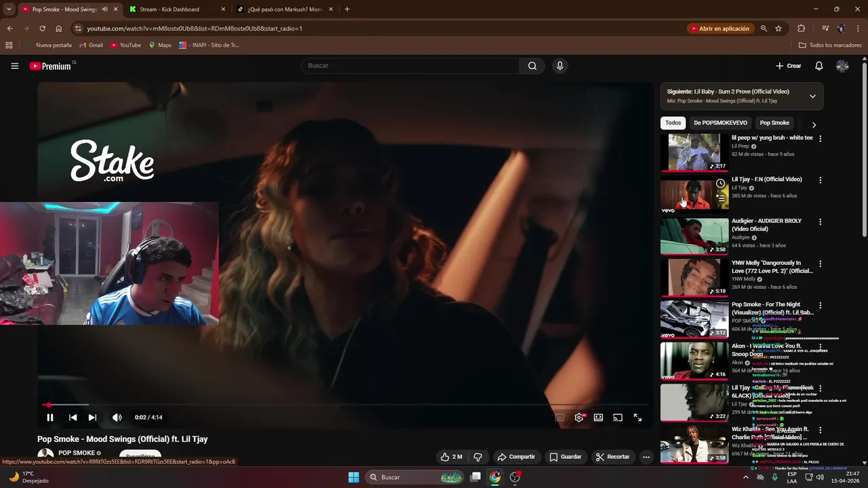Go to previous video in player
Viewport: 868px width, 488px height.
click(x=73, y=418)
